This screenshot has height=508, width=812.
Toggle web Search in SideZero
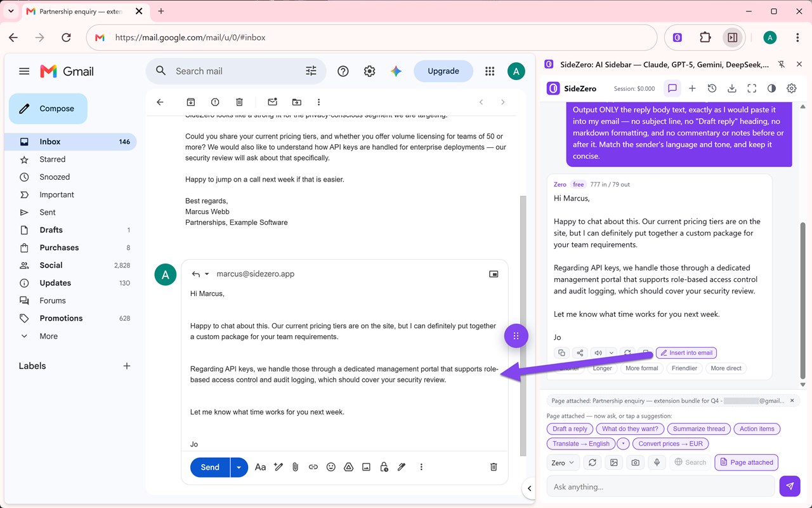[x=690, y=462]
